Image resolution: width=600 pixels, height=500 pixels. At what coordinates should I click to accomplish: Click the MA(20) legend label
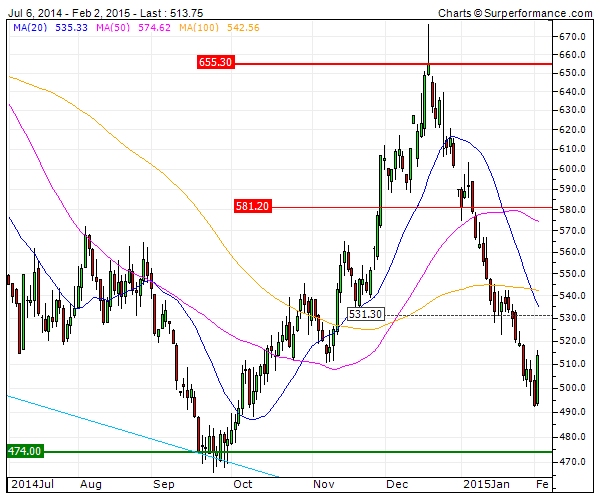click(30, 28)
